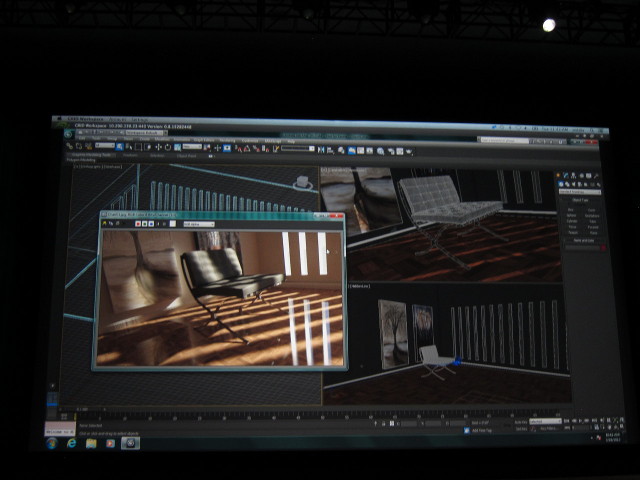Screen dimensions: 640x480
Task: Open the Hierarchy command panel tab
Action: click(x=573, y=176)
